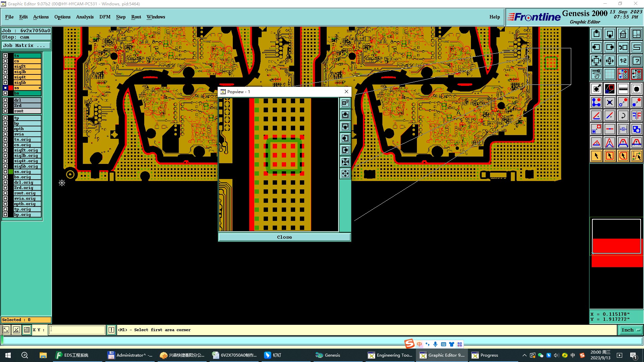Click the question mark info icon
This screenshot has width=644, height=362.
pos(637,61)
